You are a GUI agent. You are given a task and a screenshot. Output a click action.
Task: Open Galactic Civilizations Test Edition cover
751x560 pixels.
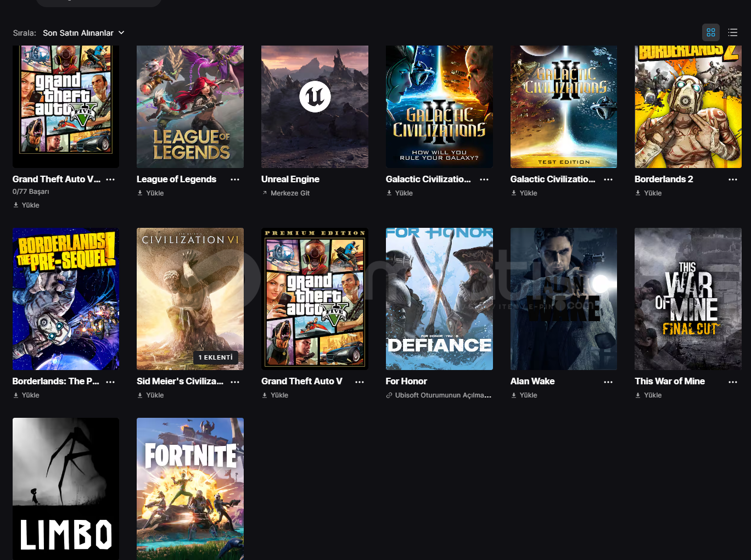564,107
